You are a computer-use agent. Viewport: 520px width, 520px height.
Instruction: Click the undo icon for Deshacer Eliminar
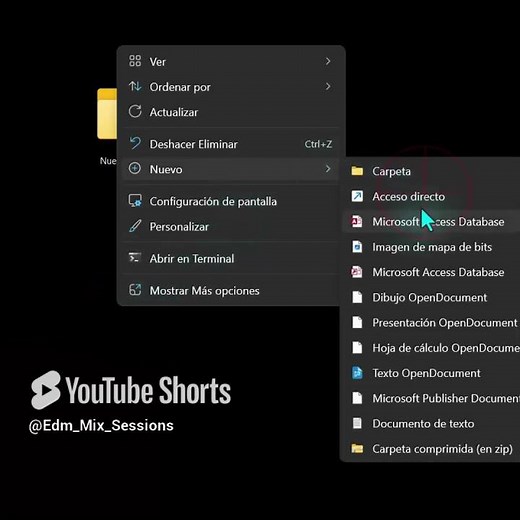pos(135,143)
